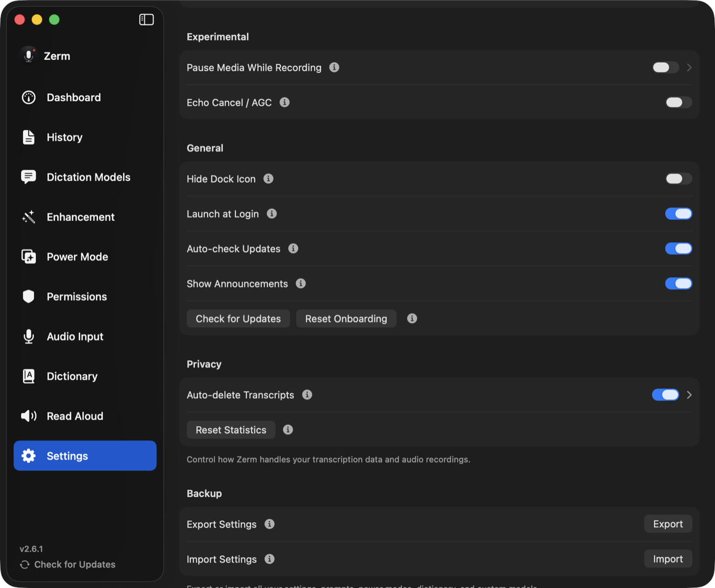Click the Dictation Models speech bubble icon
Screen dimensions: 715x588
(29, 177)
